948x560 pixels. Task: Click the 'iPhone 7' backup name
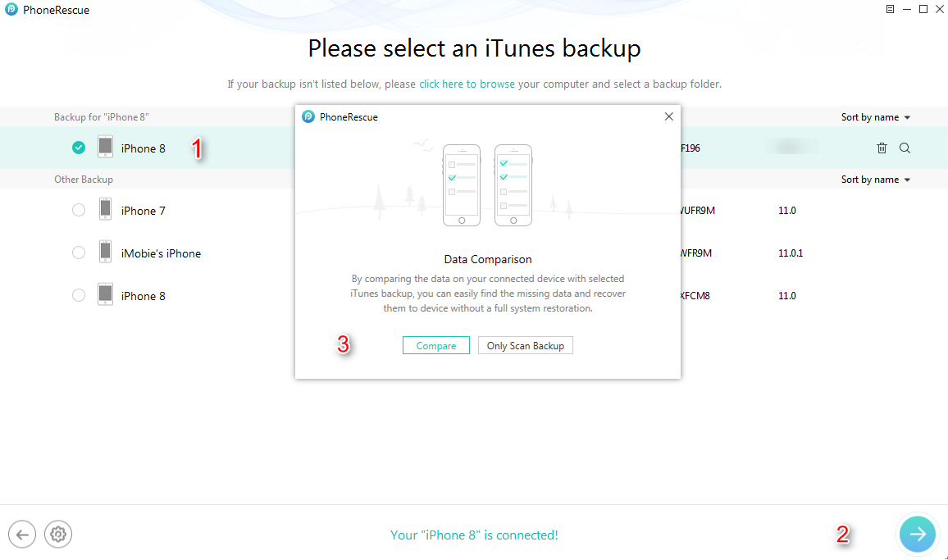[x=144, y=211]
